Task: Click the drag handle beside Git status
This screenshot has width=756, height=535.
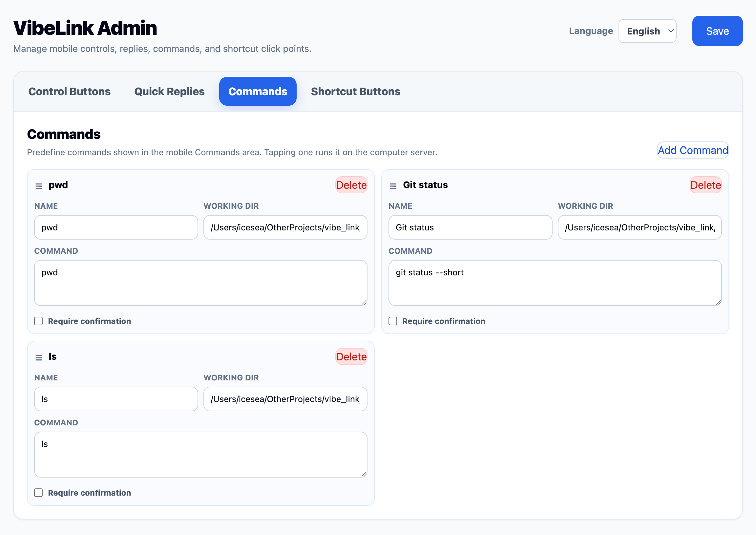Action: point(393,185)
